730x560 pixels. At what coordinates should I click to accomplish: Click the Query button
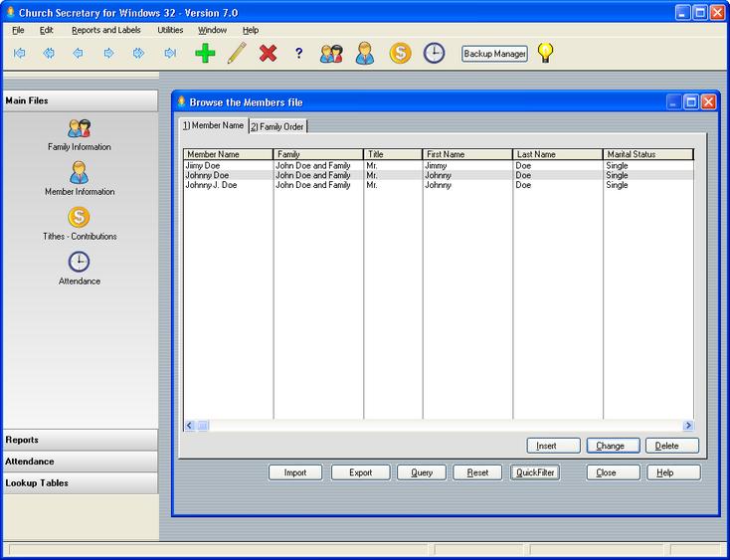422,472
